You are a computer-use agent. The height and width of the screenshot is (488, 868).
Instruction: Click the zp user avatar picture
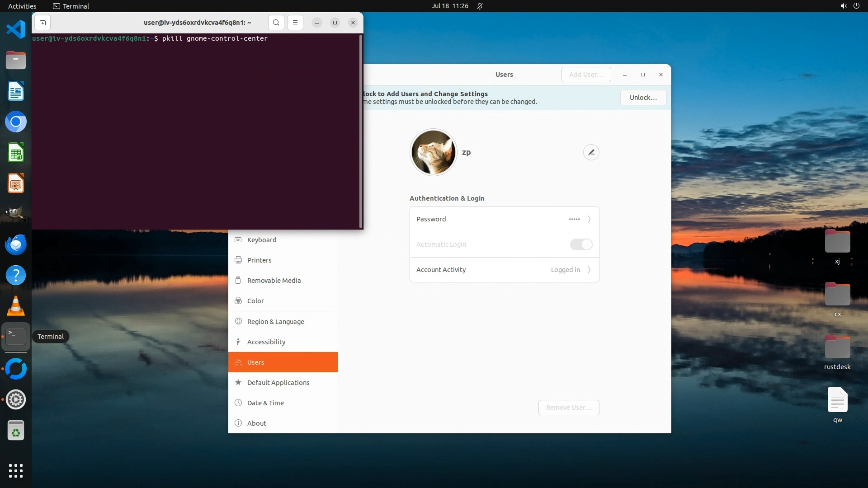[x=433, y=153]
